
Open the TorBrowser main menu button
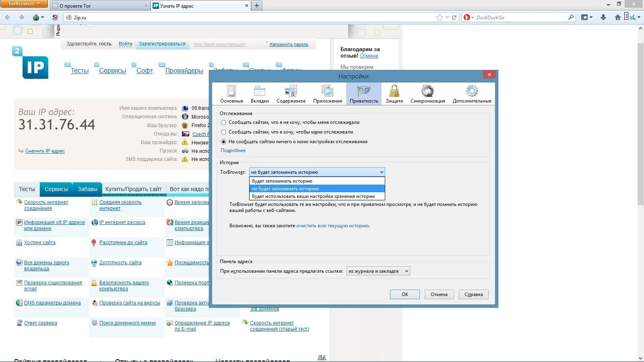[x=24, y=4]
